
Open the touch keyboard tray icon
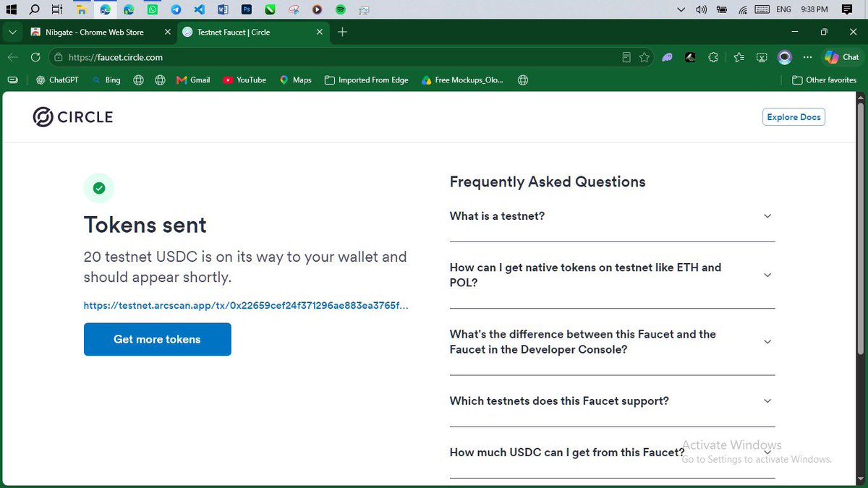(x=762, y=9)
